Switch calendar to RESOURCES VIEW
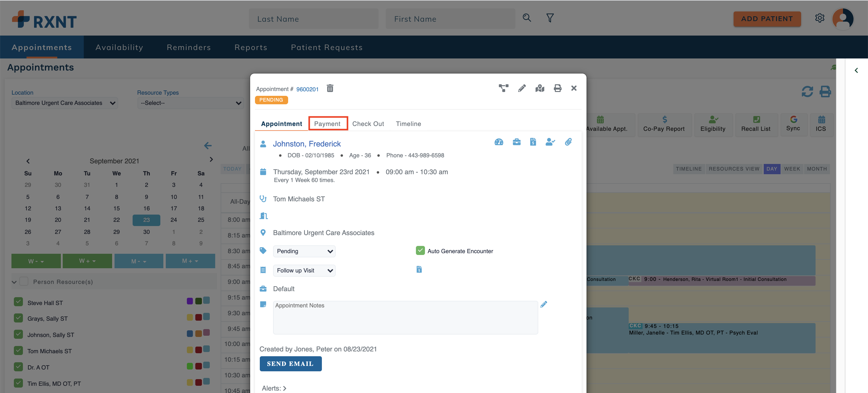868x393 pixels. click(x=734, y=169)
